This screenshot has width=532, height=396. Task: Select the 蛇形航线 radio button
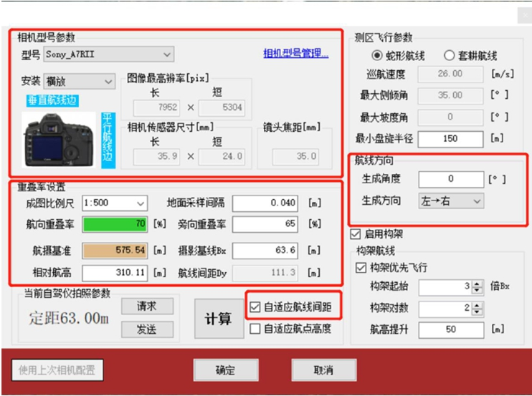377,55
